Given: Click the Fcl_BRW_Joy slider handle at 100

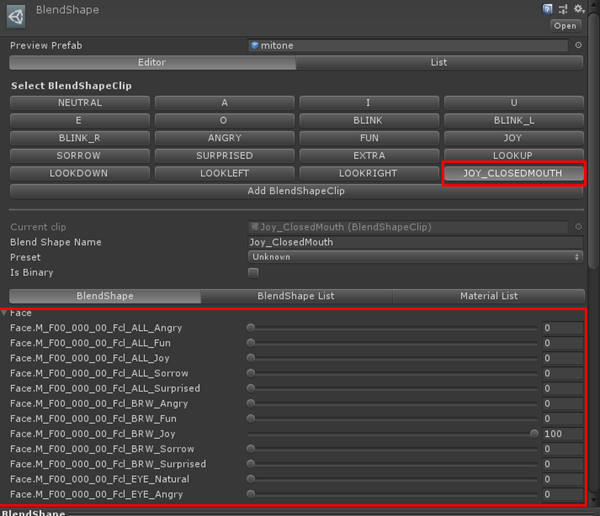Looking at the screenshot, I should (534, 433).
